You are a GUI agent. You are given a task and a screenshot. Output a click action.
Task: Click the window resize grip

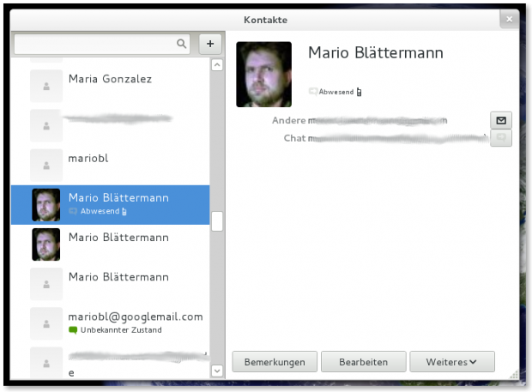click(x=514, y=374)
